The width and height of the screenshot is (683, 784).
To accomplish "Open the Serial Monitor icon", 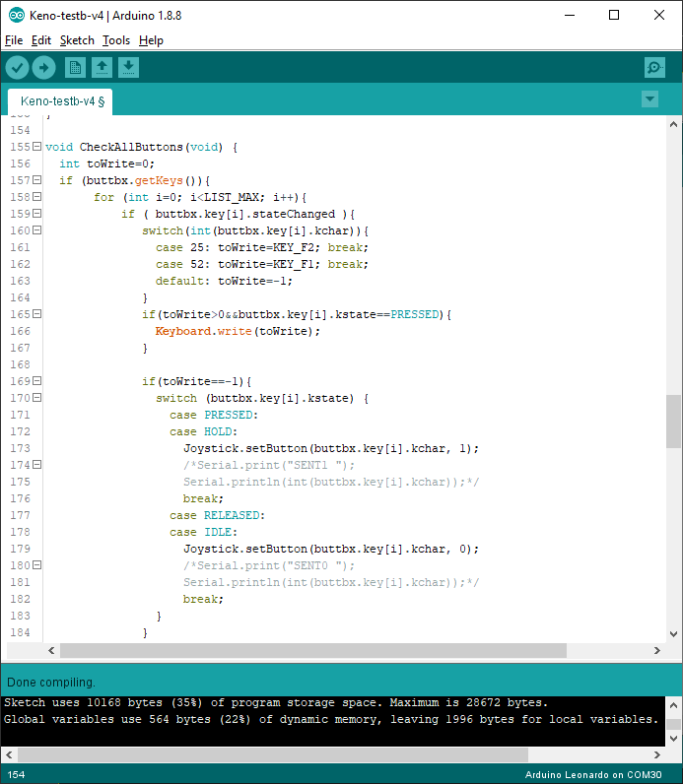I will click(x=654, y=67).
